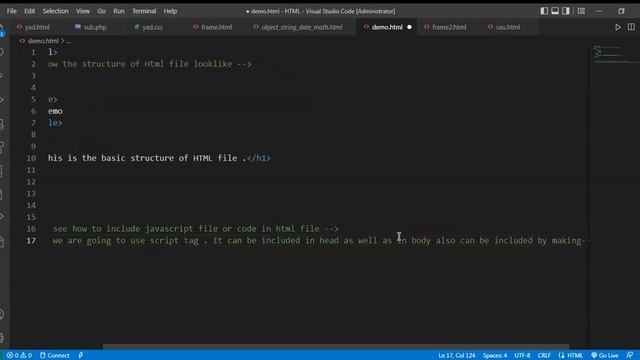Switch to the yad.html tab
Image resolution: width=640 pixels, height=360 pixels.
37,27
